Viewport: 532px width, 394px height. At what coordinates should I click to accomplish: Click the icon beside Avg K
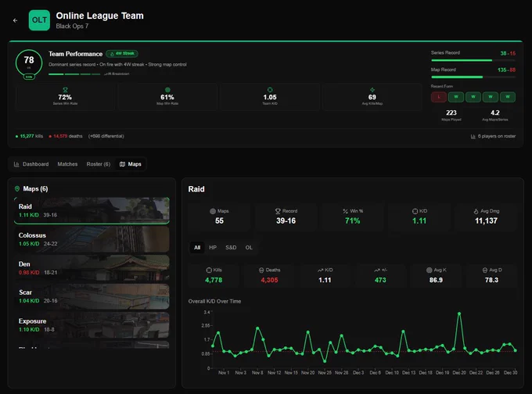[430, 270]
